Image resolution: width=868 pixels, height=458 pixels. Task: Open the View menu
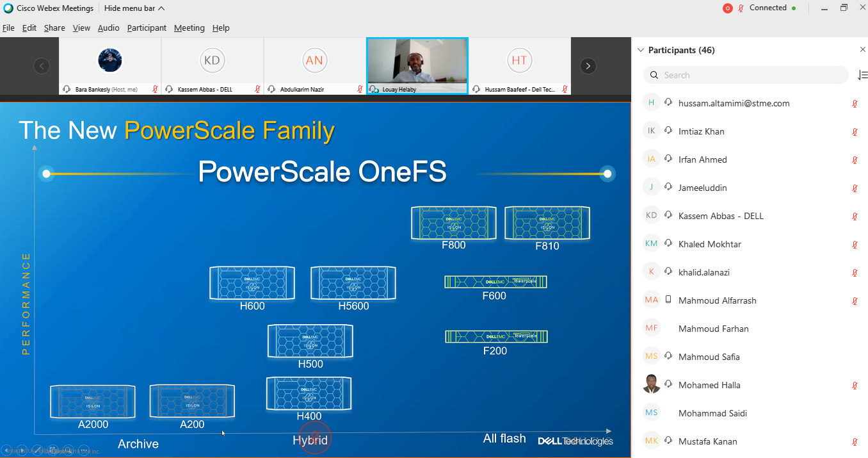pyautogui.click(x=81, y=28)
